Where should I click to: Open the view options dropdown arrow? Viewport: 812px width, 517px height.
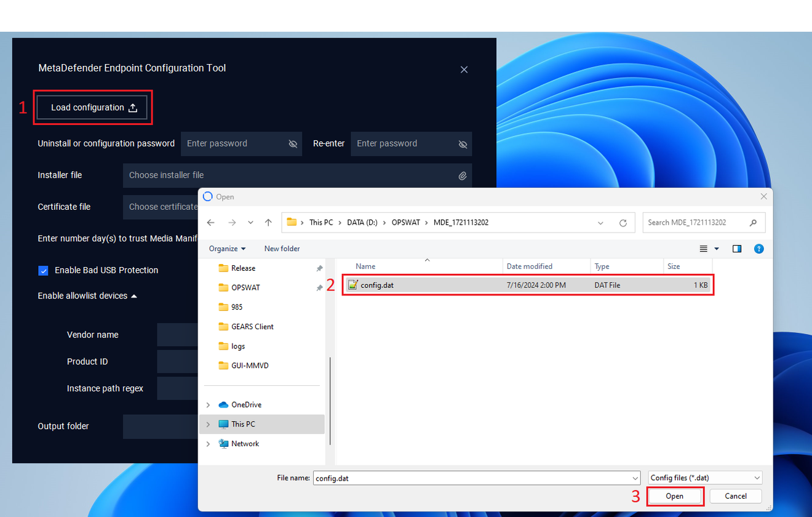(x=717, y=249)
